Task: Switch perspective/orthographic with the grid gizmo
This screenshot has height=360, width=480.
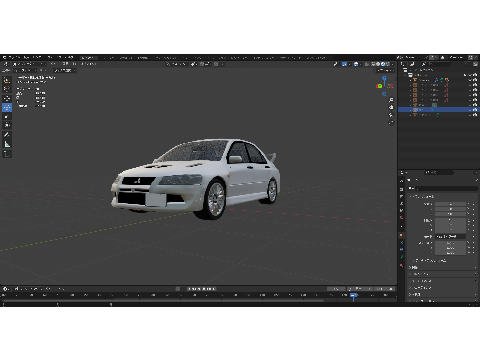Action: [391, 123]
